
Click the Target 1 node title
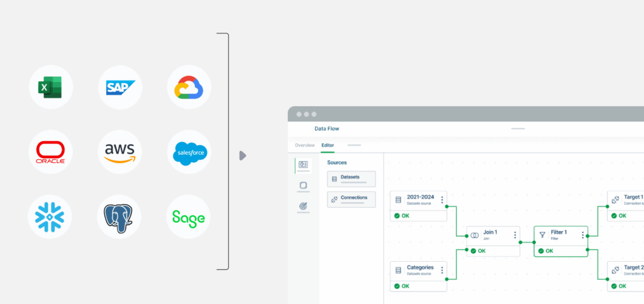[634, 197]
